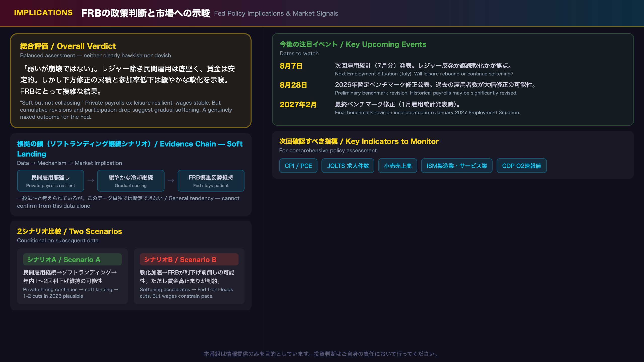
Task: Click the 最終ベンチマーク修正 description
Action: pos(398,104)
